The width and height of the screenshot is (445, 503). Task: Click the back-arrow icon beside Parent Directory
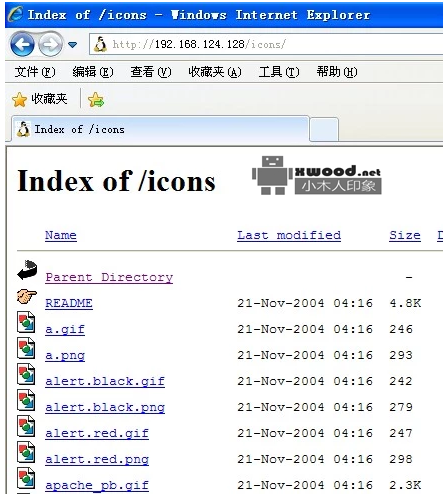[27, 270]
